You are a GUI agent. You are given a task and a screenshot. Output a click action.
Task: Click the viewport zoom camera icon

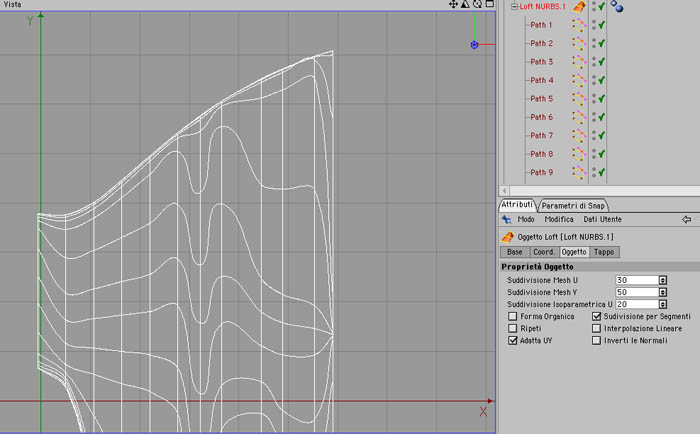click(x=465, y=4)
